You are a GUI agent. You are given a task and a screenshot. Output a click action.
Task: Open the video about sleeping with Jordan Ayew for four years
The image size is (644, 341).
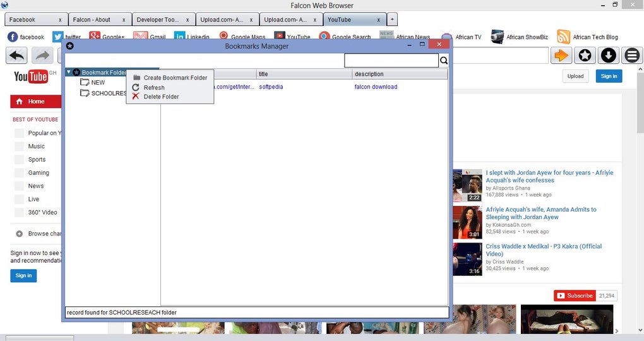pyautogui.click(x=549, y=176)
